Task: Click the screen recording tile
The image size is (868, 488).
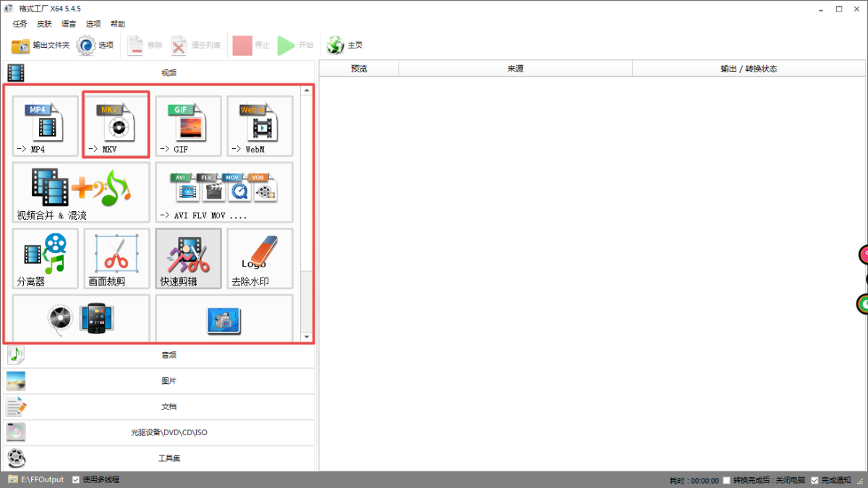Action: click(x=224, y=317)
